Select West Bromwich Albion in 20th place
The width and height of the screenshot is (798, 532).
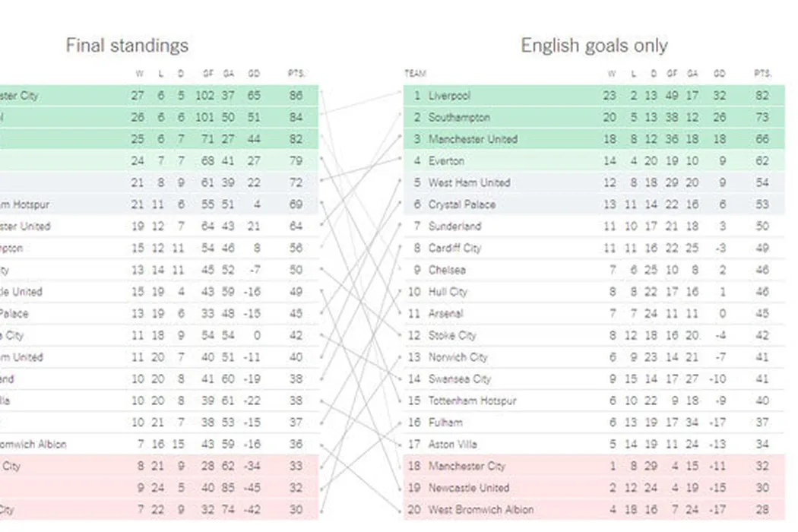click(x=480, y=509)
